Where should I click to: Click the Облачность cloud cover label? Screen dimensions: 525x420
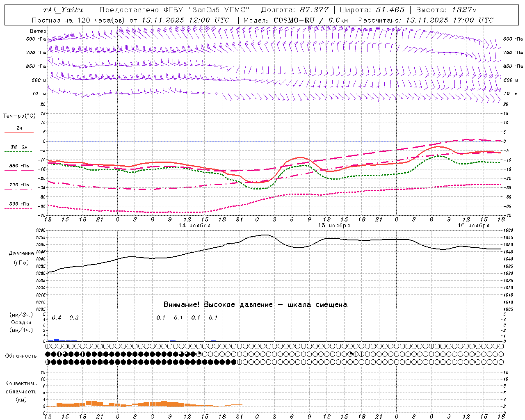click(21, 356)
